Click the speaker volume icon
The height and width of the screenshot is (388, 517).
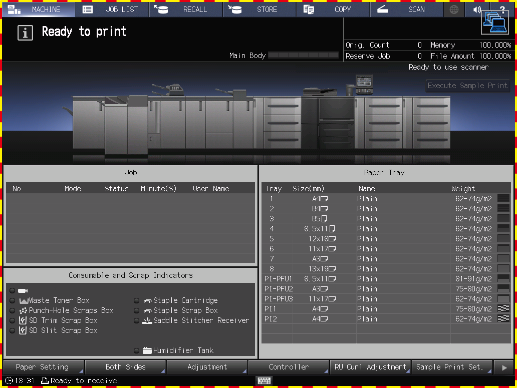pyautogui.click(x=477, y=10)
